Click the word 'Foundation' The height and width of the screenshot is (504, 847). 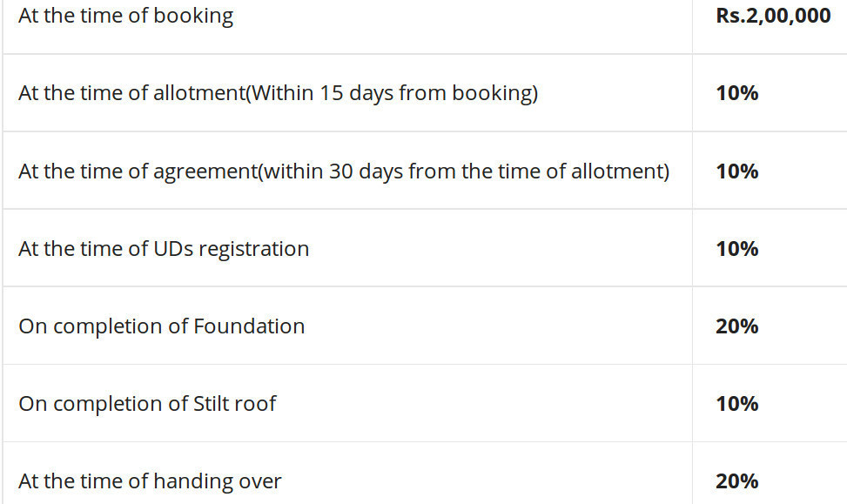tap(249, 326)
